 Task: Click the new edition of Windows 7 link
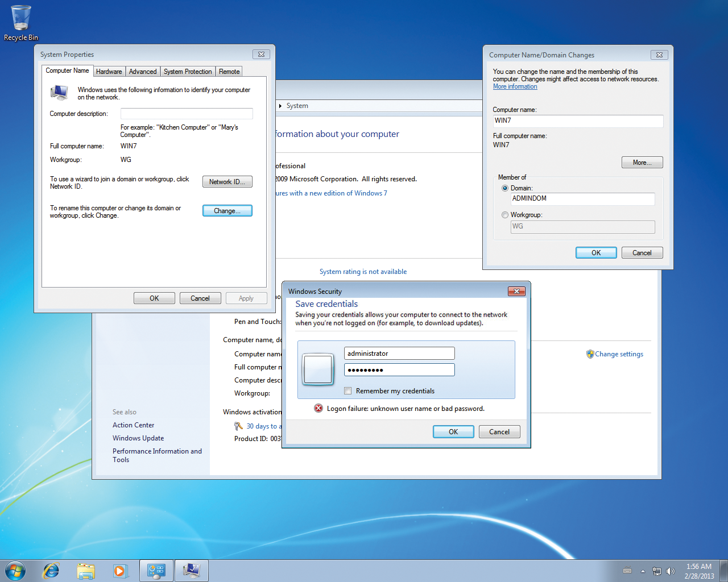pos(332,193)
